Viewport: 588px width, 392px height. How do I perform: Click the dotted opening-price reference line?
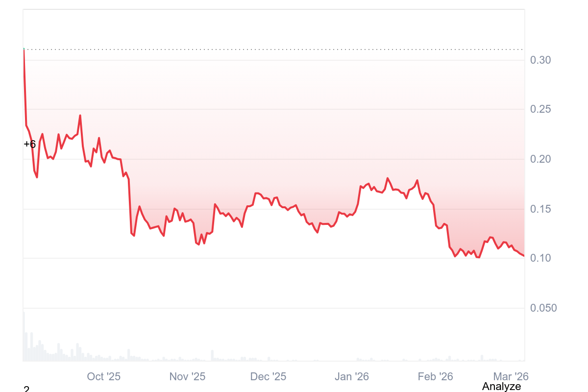[274, 49]
